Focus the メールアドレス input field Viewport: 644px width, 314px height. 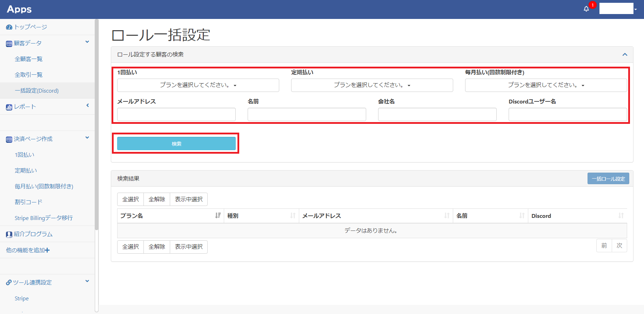click(176, 114)
